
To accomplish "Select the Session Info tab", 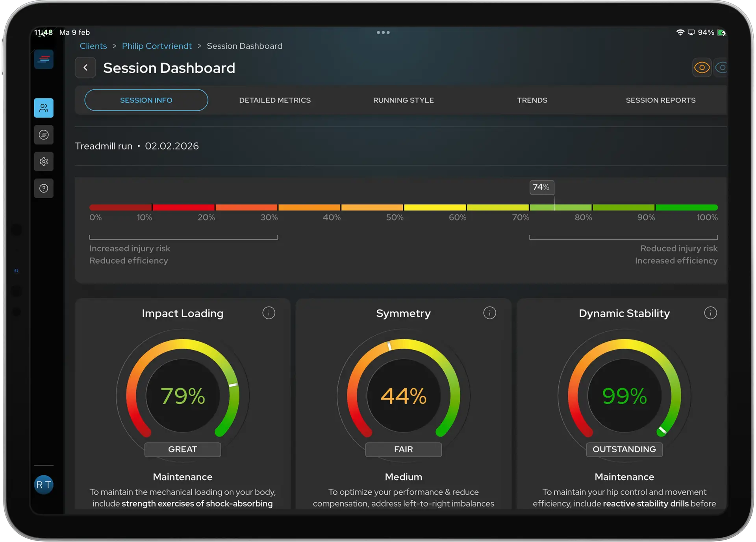I will coord(146,100).
